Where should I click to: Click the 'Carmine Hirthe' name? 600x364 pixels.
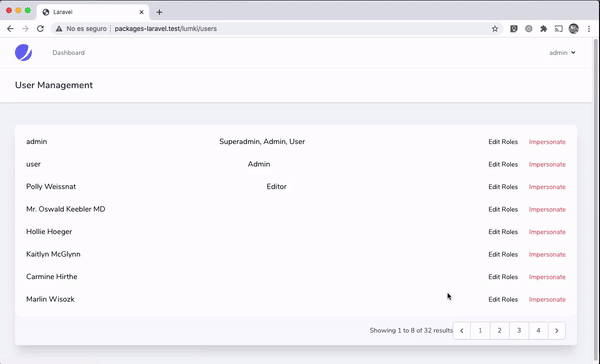click(x=52, y=277)
